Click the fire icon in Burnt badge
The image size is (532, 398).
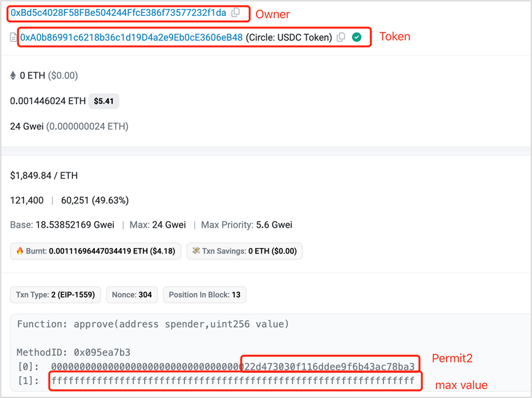coord(20,251)
